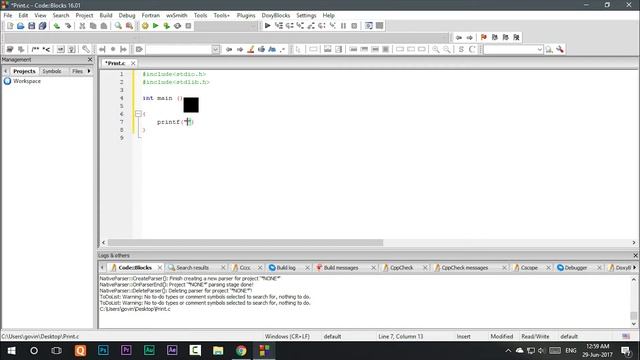Viewport: 640px width, 360px height.
Task: Open the CppCheck messages tab
Action: [x=464, y=268]
